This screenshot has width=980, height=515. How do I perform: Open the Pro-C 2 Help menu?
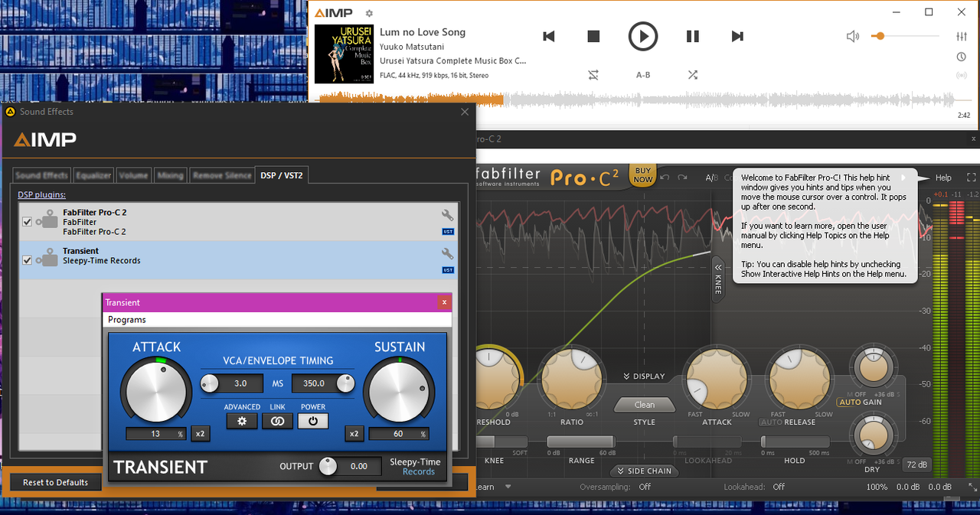[943, 178]
